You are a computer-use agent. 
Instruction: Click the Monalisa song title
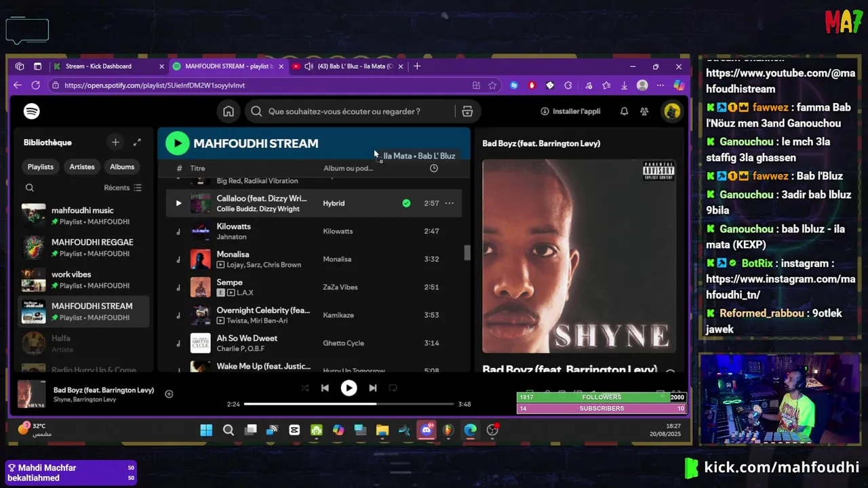233,254
